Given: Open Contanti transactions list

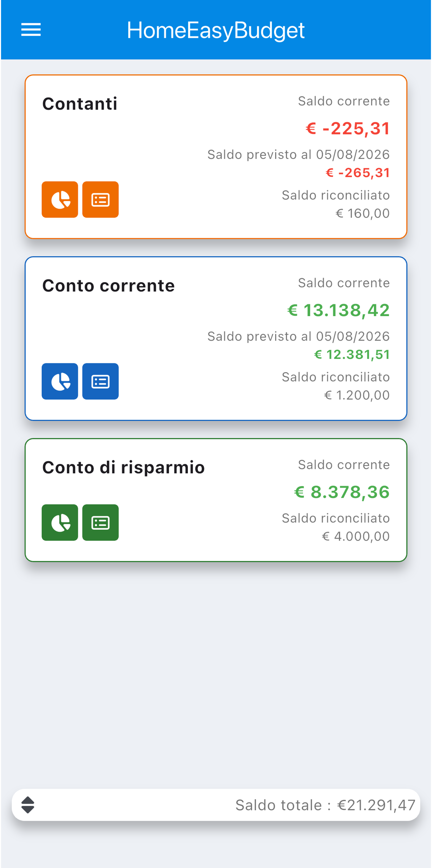Looking at the screenshot, I should 101,200.
